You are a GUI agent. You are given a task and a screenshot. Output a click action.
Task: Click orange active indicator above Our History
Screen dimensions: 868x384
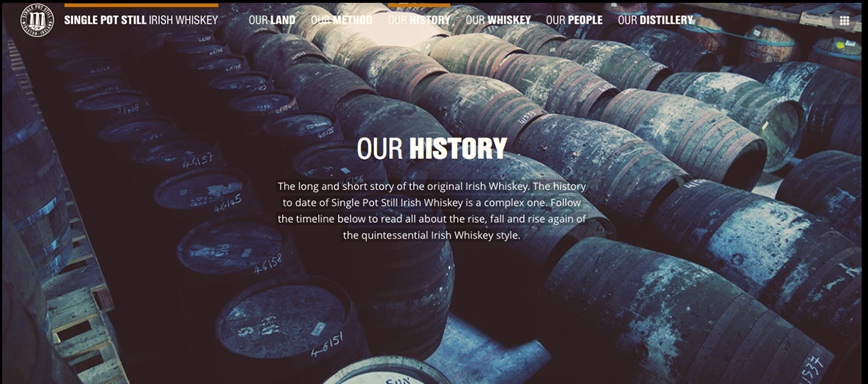tap(419, 5)
